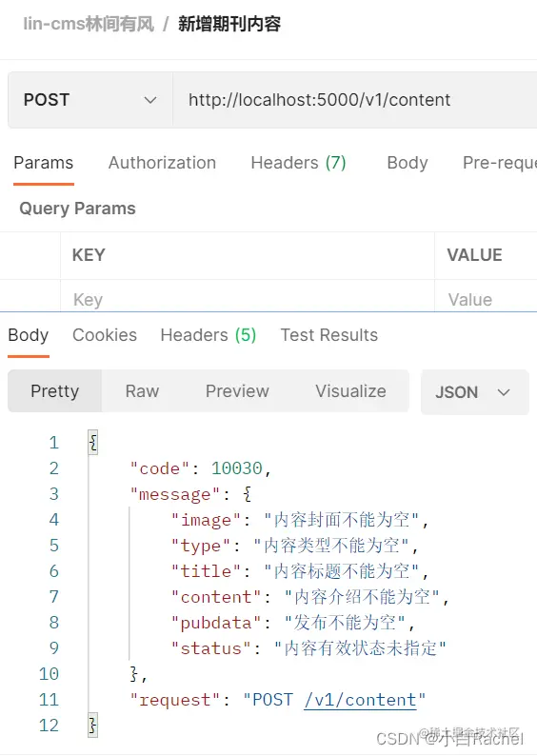Open the JSON format dropdown
Viewport: 537px width, 756px height.
[x=475, y=392]
